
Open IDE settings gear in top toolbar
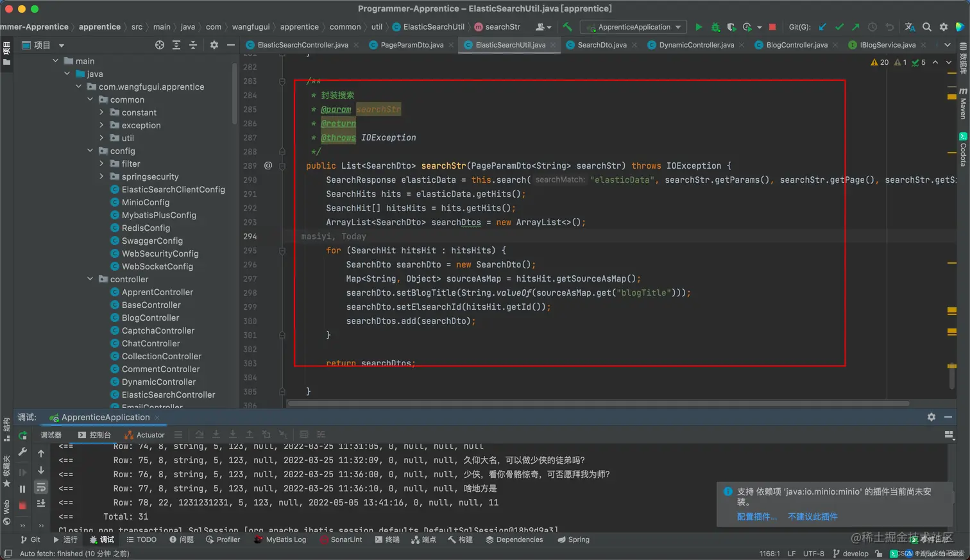pyautogui.click(x=944, y=27)
